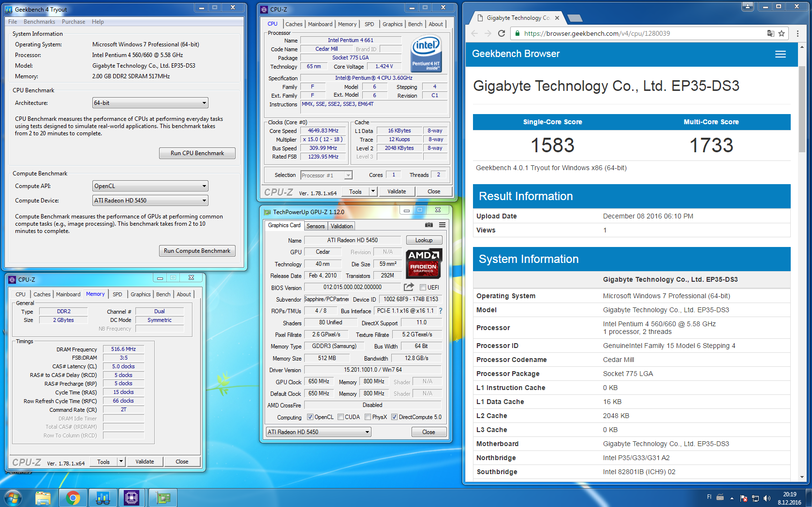
Task: Open the Purchase menu in Geekbench
Action: [x=74, y=22]
